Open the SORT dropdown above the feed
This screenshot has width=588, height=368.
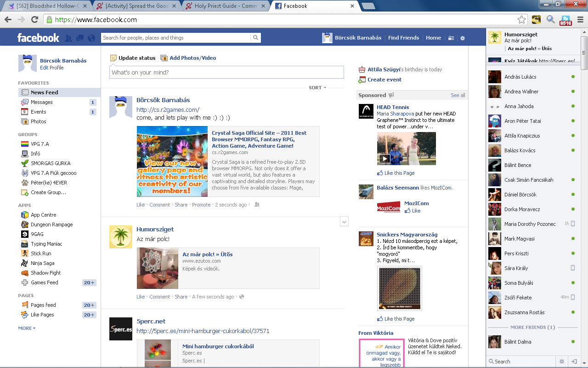[317, 87]
